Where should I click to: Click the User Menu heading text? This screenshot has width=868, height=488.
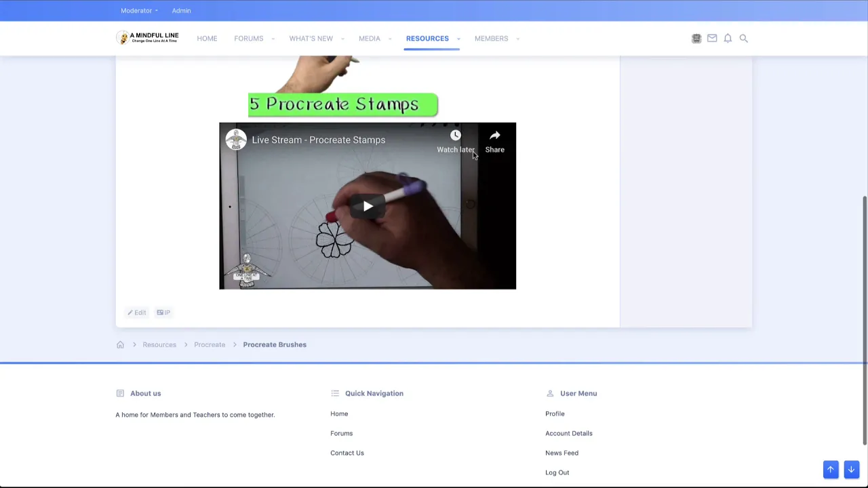click(x=578, y=393)
